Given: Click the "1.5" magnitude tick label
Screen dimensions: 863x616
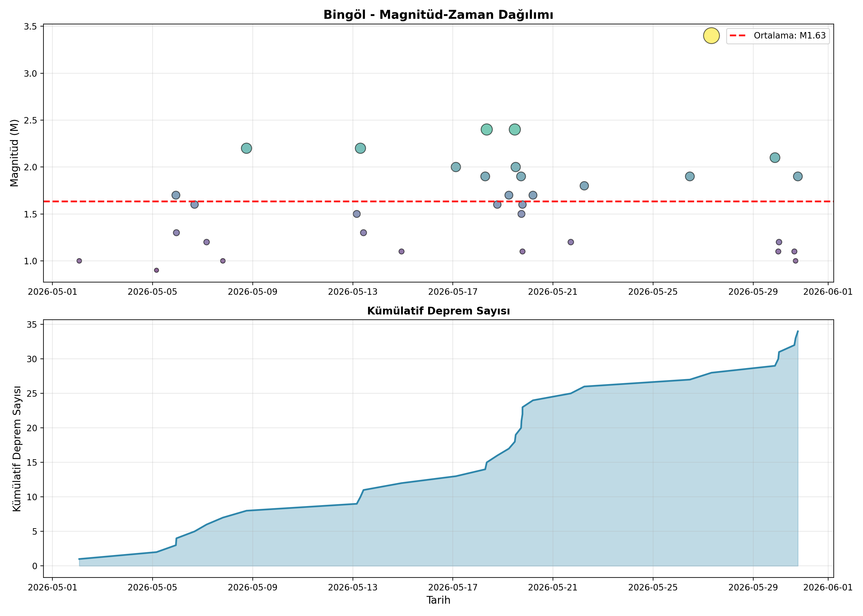Looking at the screenshot, I should tap(31, 214).
